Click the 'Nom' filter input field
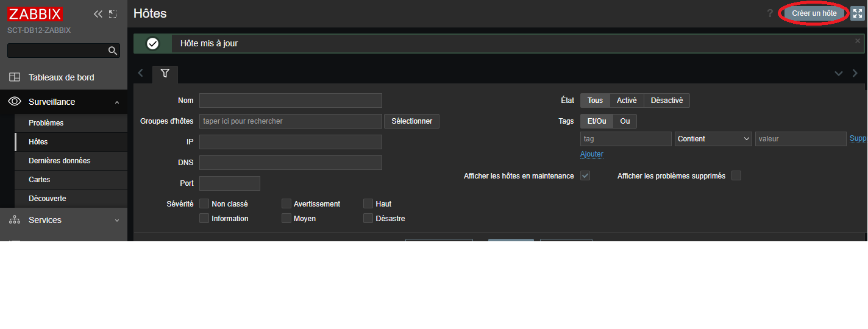 (290, 101)
